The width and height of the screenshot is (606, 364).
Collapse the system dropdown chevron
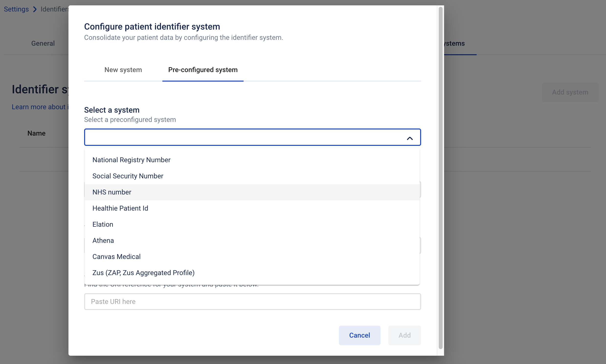[x=410, y=138]
